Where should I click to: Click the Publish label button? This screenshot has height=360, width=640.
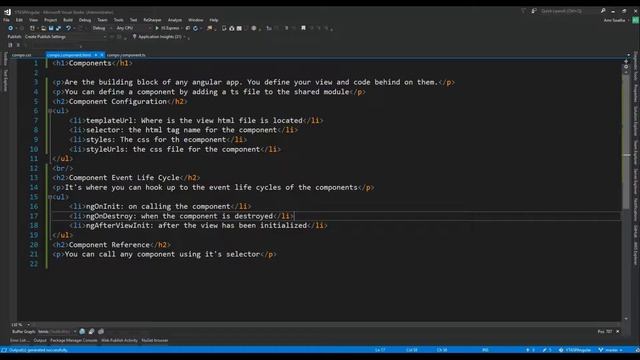(x=14, y=37)
